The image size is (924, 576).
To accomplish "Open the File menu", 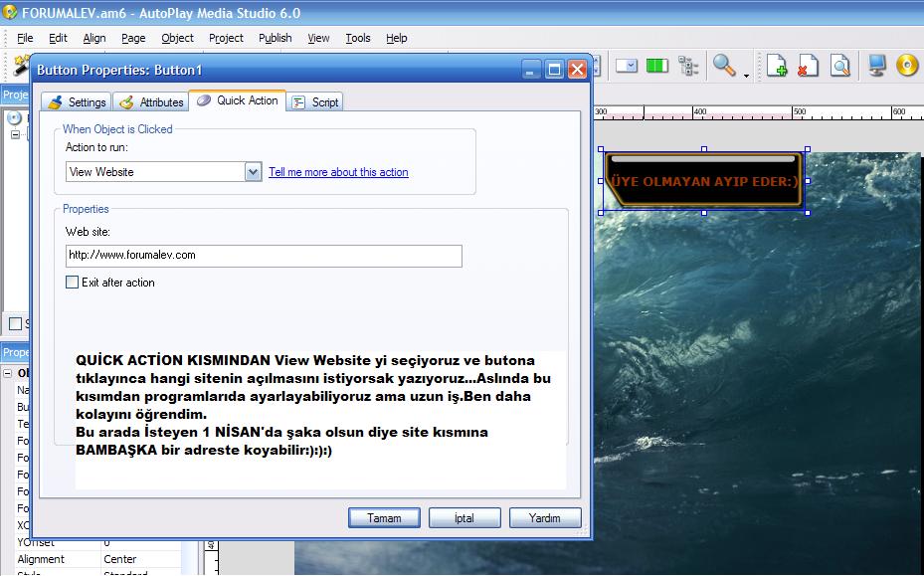I will pos(25,38).
